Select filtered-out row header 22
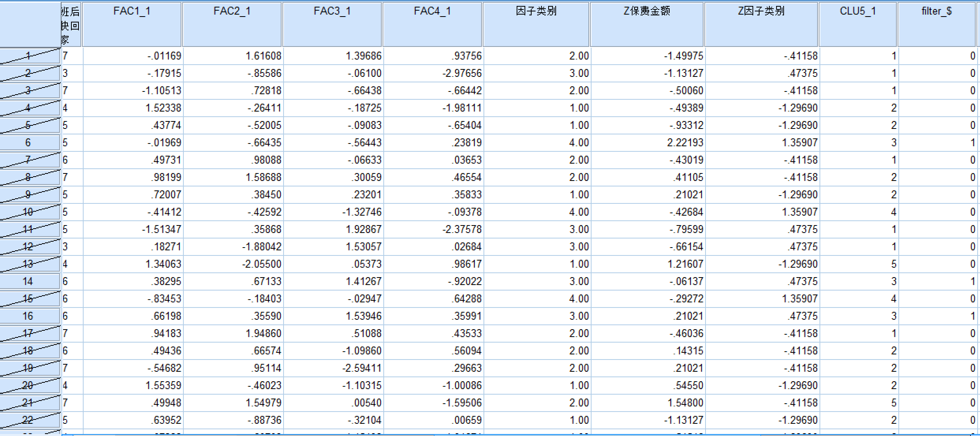This screenshot has width=980, height=436. click(x=30, y=420)
